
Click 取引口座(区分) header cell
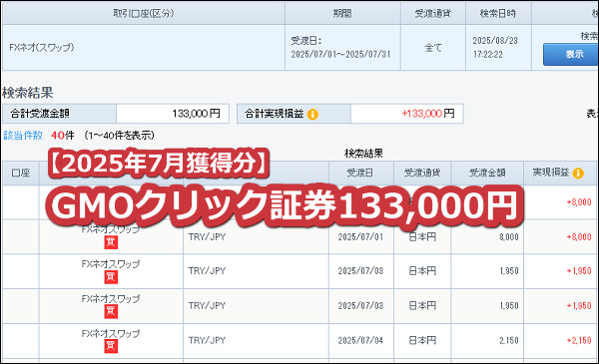[x=143, y=13]
